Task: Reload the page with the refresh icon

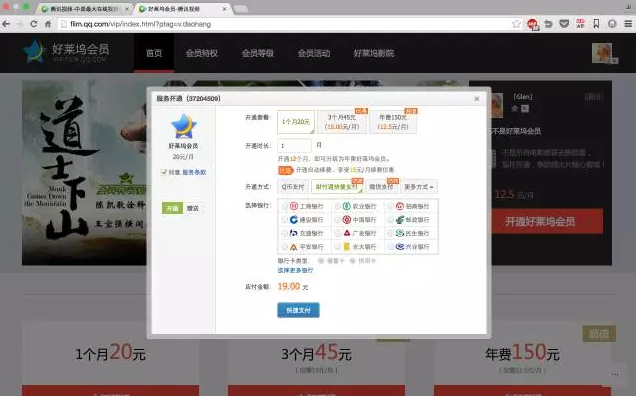Action: pos(33,24)
